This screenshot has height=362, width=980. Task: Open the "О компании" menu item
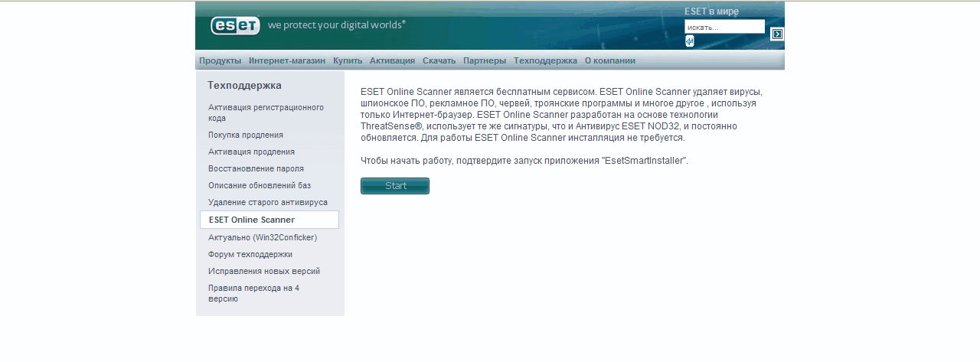tap(610, 60)
